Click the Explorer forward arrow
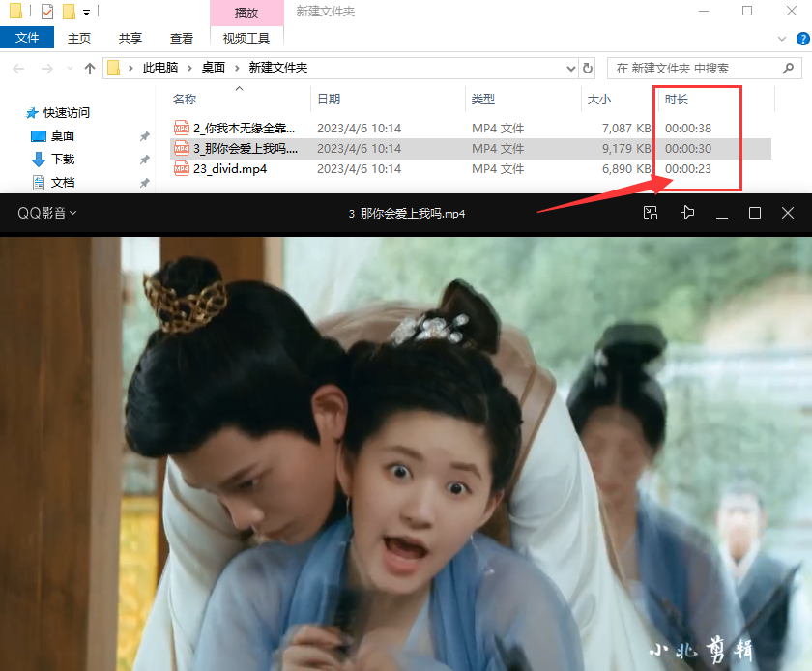812x671 pixels. click(x=47, y=69)
